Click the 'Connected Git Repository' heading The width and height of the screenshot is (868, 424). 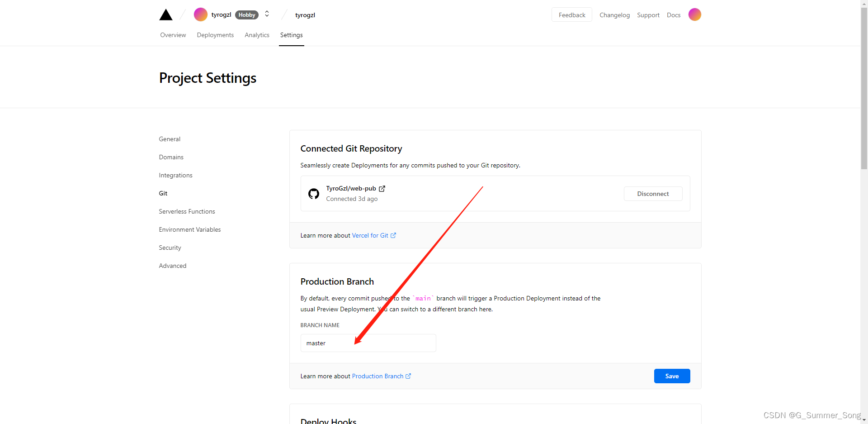351,148
